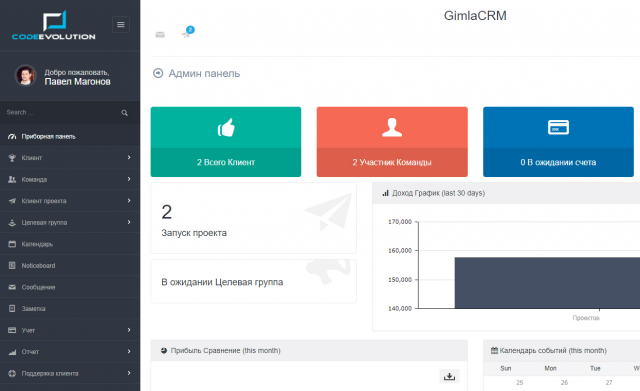Screen dimensions: 640x391
Task: Click Календарь событий panel header
Action: 561,351
